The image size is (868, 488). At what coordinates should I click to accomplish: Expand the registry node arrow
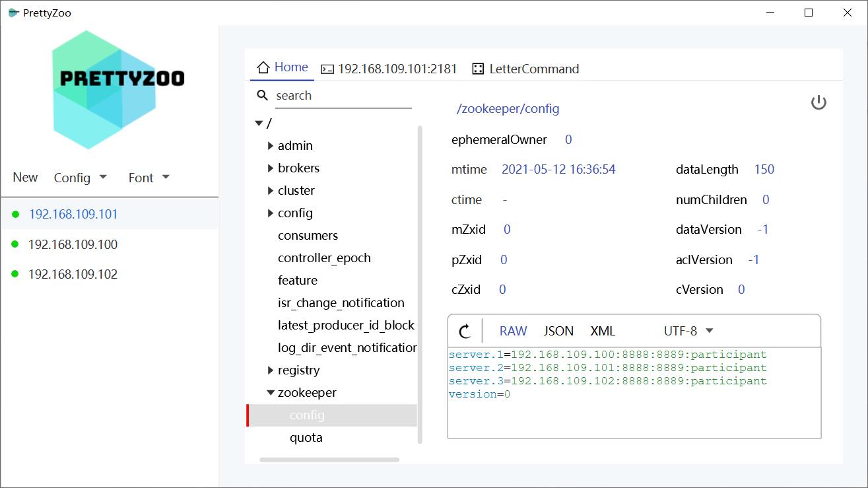(271, 370)
